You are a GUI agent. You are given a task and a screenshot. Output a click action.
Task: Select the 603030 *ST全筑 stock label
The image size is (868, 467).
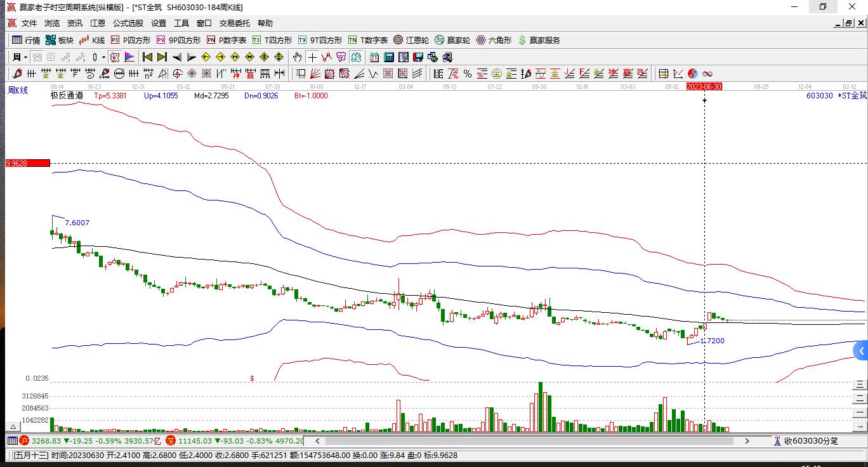point(836,96)
